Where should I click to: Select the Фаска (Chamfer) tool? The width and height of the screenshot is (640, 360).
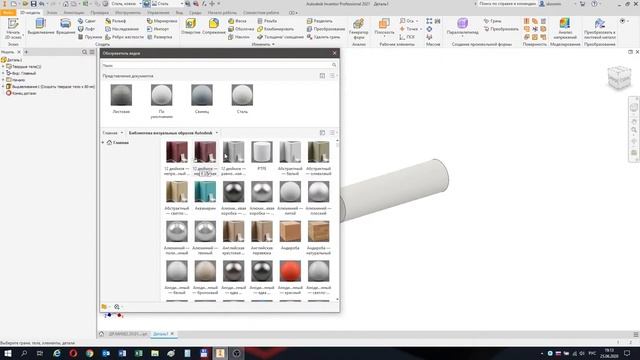237,21
